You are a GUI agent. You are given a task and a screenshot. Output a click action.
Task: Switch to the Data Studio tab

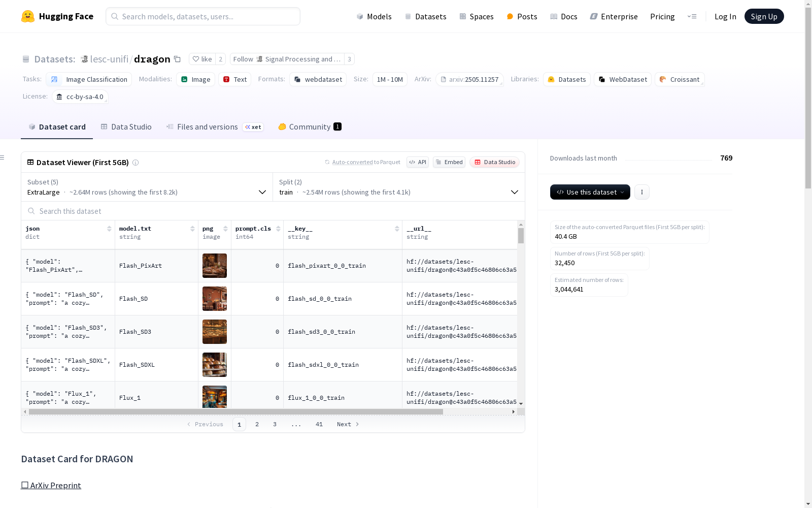pos(126,127)
